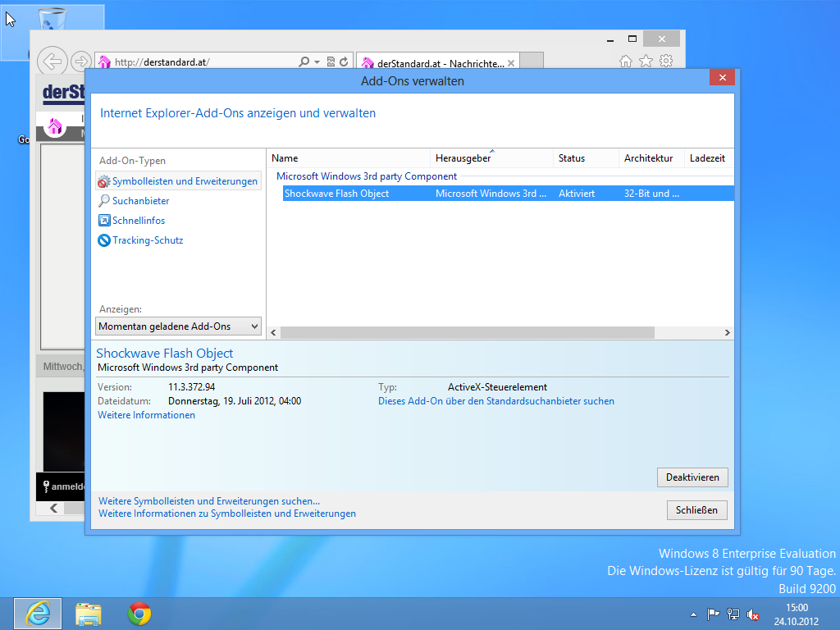Maximize the Internet Explorer window
The width and height of the screenshot is (840, 630).
point(632,39)
